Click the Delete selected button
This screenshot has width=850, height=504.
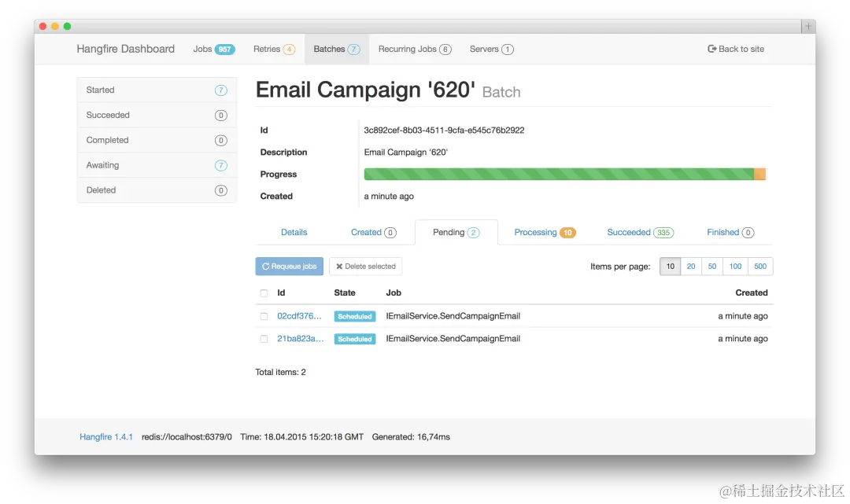pyautogui.click(x=366, y=267)
